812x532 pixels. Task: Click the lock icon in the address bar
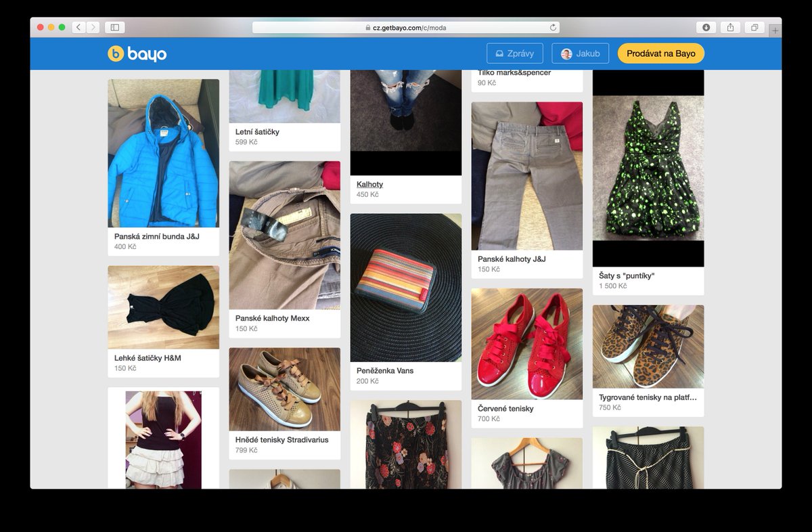(x=368, y=28)
